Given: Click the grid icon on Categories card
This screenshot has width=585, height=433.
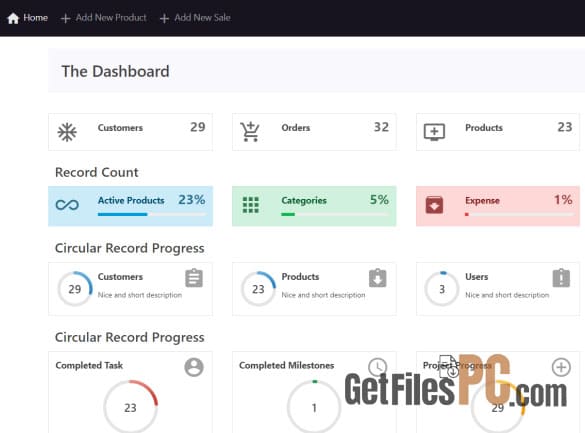Looking at the screenshot, I should pos(251,205).
